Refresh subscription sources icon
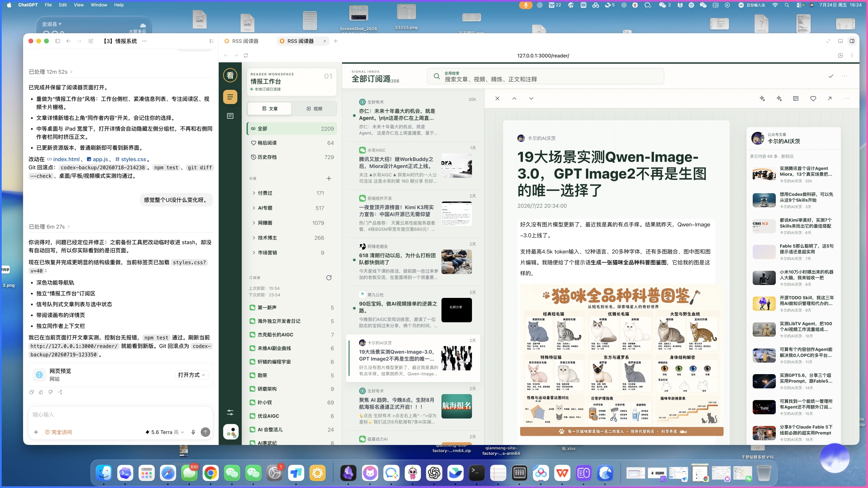 (x=329, y=278)
